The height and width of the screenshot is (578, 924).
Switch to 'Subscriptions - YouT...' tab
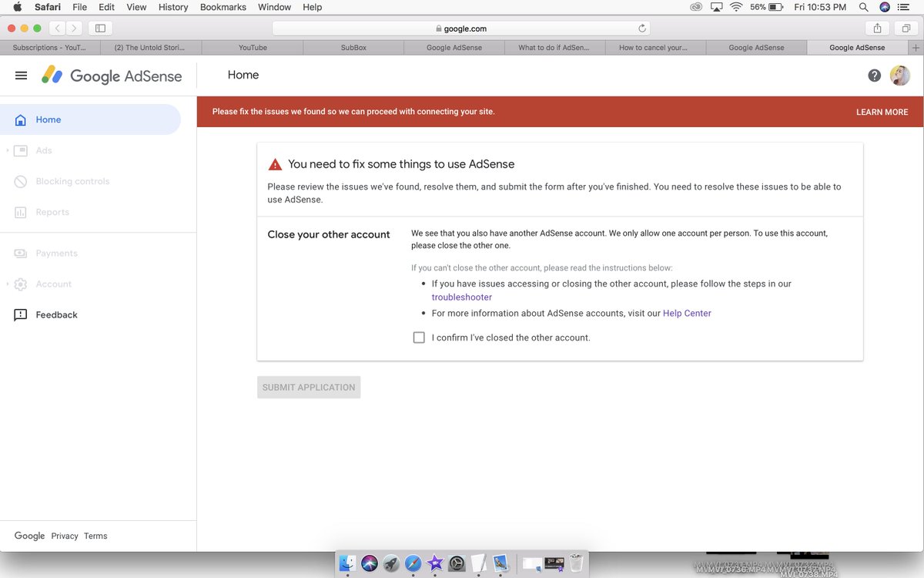50,48
